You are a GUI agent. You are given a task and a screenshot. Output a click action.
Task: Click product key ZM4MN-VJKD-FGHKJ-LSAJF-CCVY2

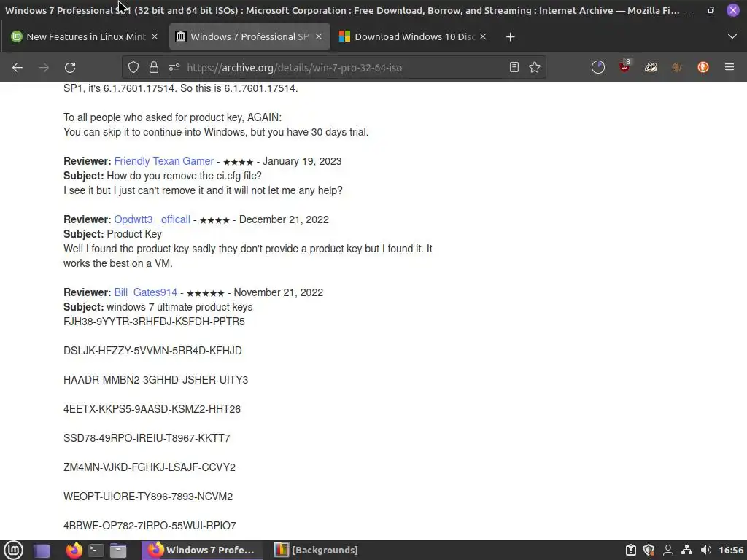tap(149, 467)
